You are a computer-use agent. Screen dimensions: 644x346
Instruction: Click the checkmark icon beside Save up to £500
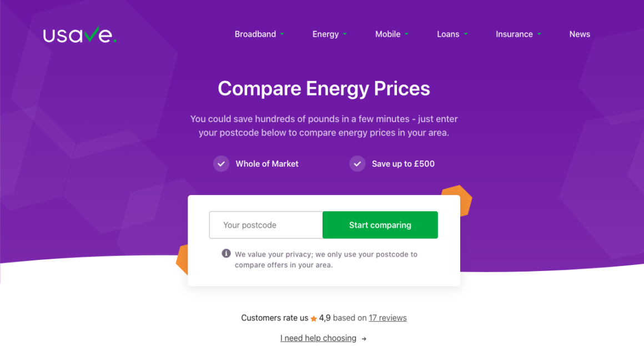click(x=357, y=163)
